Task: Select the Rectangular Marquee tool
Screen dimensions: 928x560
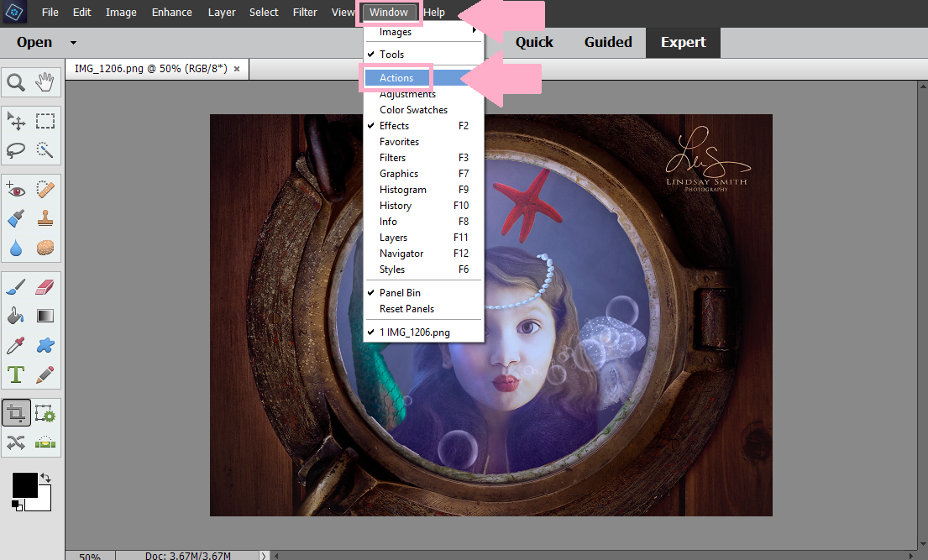Action: pos(45,121)
